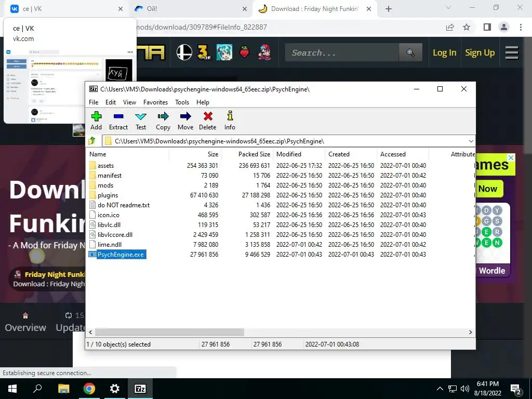
Task: Click the GameBanana search field
Action: point(342,52)
